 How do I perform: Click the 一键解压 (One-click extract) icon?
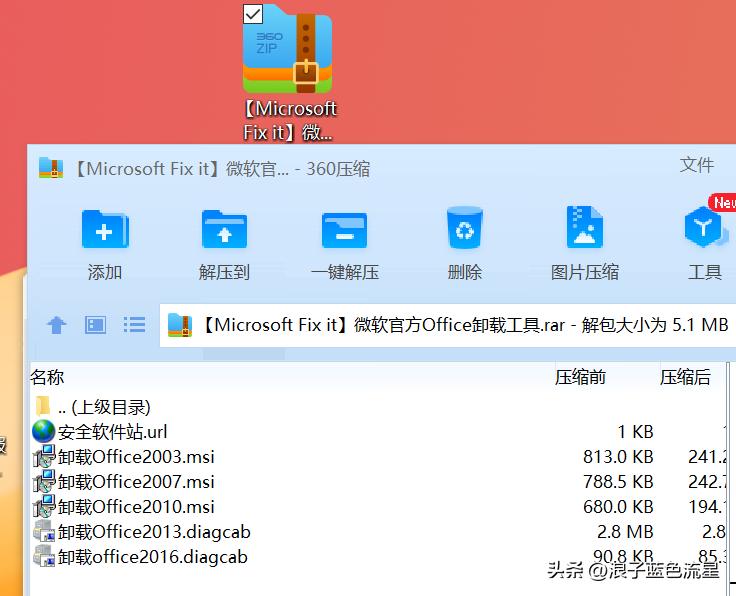coord(344,230)
